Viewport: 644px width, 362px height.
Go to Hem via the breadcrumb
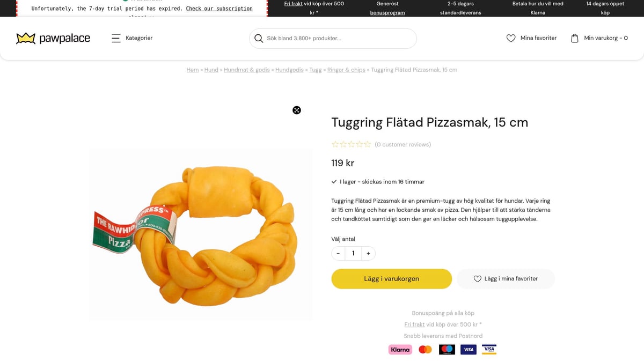[x=192, y=69]
